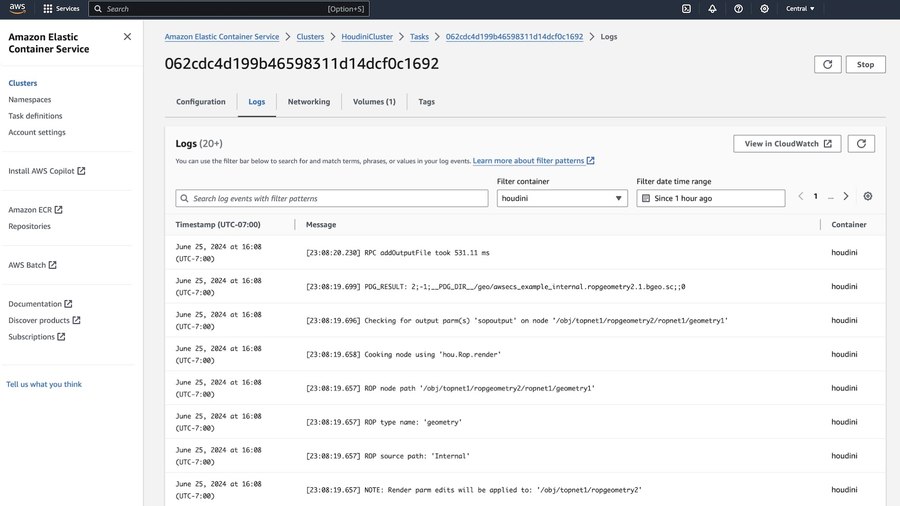Open the Services grid menu

(x=61, y=9)
